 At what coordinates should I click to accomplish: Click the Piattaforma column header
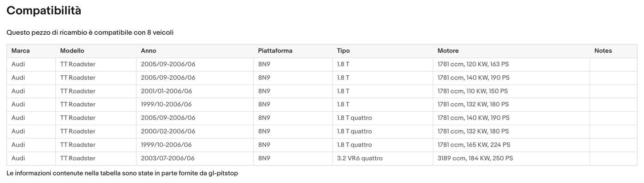click(275, 51)
